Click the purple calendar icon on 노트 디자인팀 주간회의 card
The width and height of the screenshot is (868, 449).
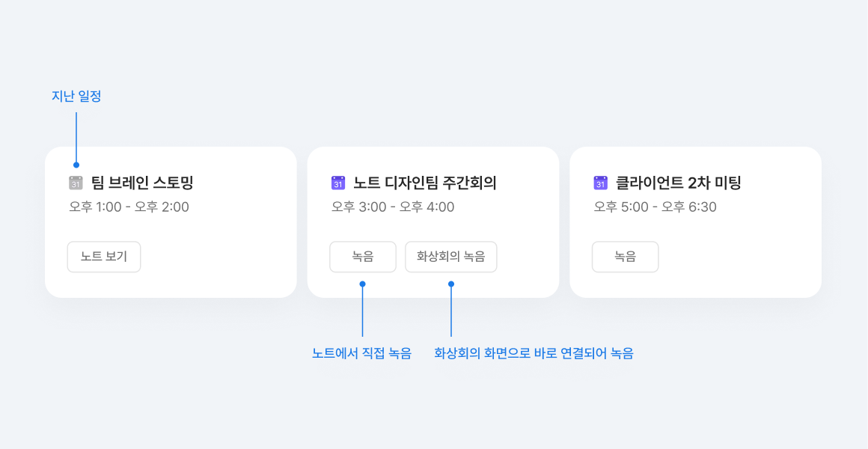(338, 182)
